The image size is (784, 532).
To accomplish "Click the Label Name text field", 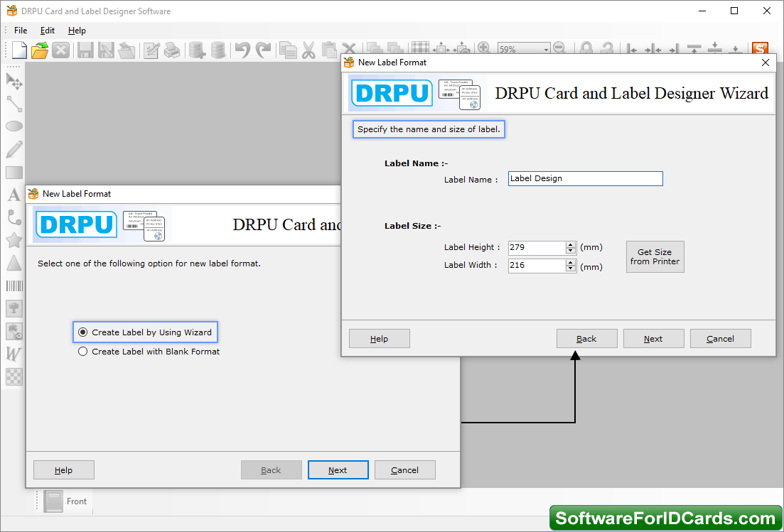I will 586,179.
